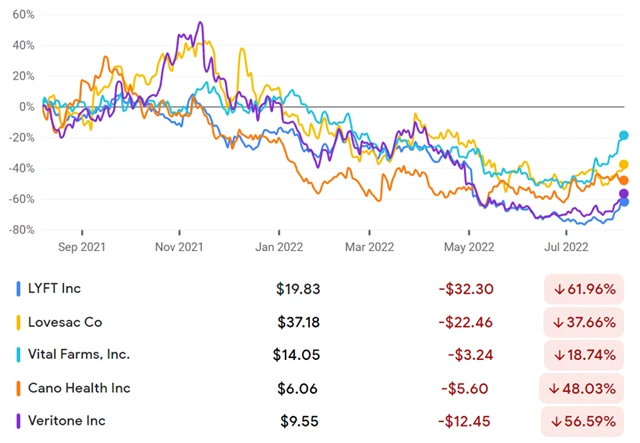
Task: Click the blue endpoint dot on the chart
Action: pos(624,202)
